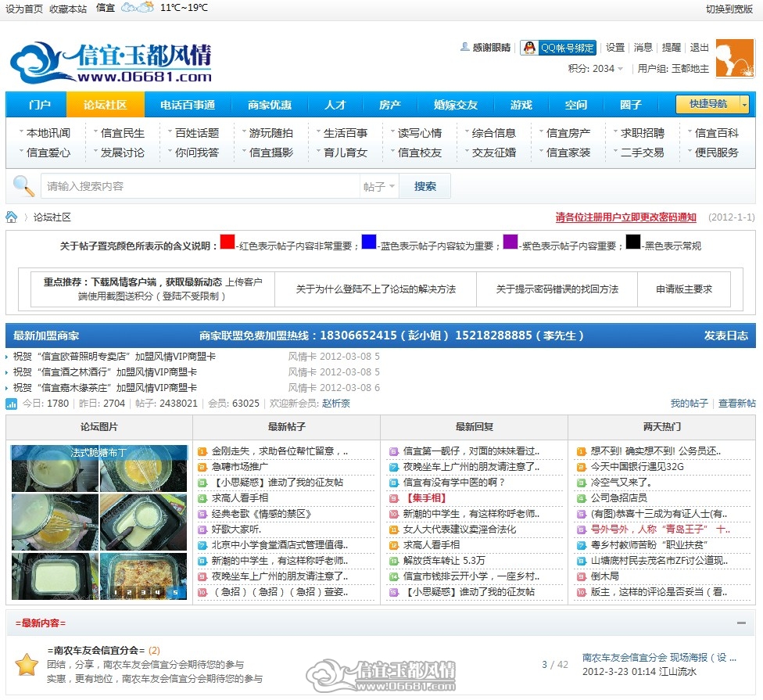The width and height of the screenshot is (763, 700).
Task: Open last post 南农车友会信宜分会 现场海报
Action: click(x=659, y=658)
